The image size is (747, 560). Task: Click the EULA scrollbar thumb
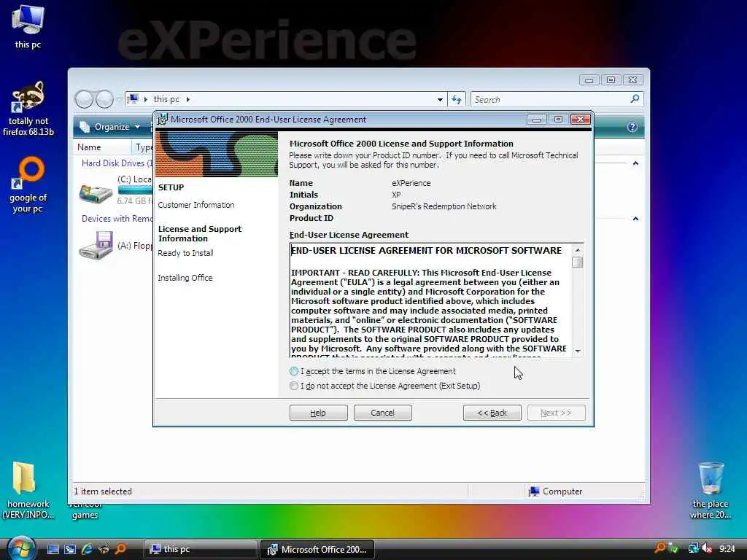[x=578, y=262]
